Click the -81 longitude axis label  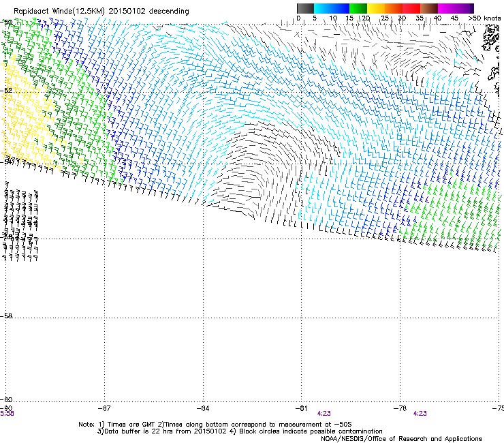tap(301, 408)
